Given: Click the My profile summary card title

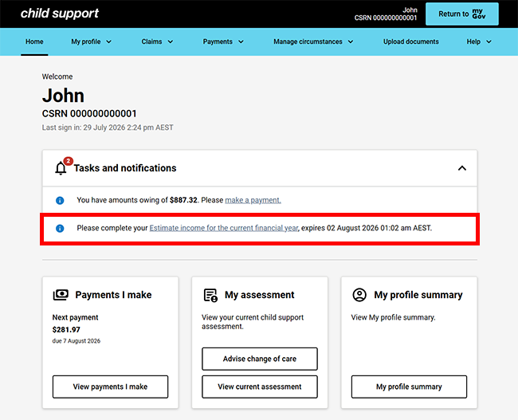Looking at the screenshot, I should click(x=418, y=295).
